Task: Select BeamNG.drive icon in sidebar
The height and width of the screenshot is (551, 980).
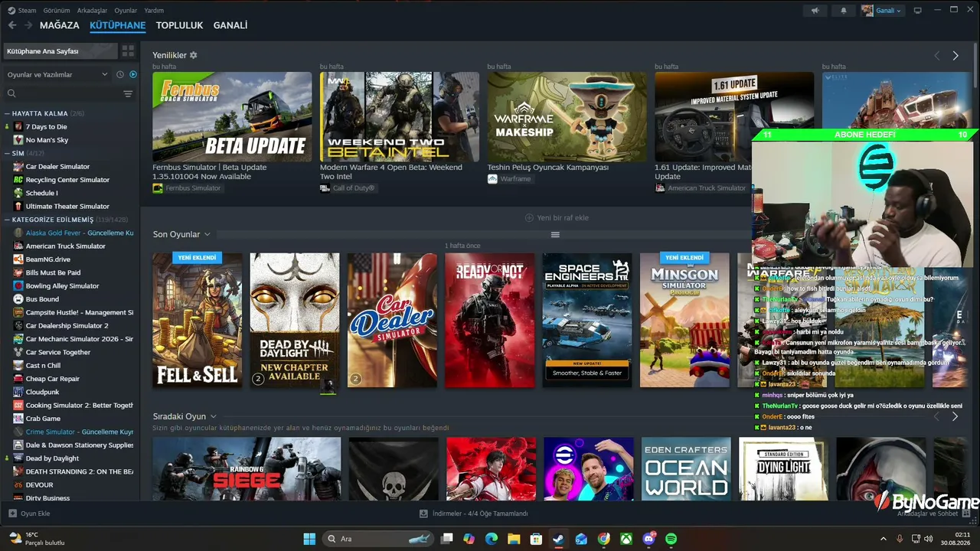Action: [18, 259]
